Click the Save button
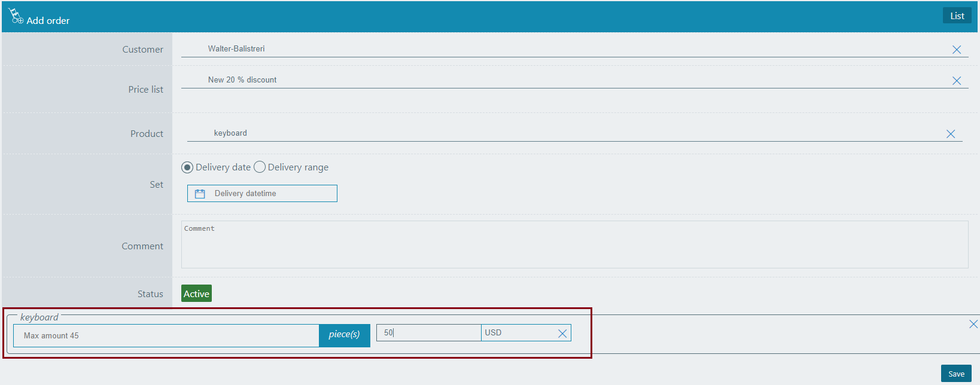 [x=955, y=374]
